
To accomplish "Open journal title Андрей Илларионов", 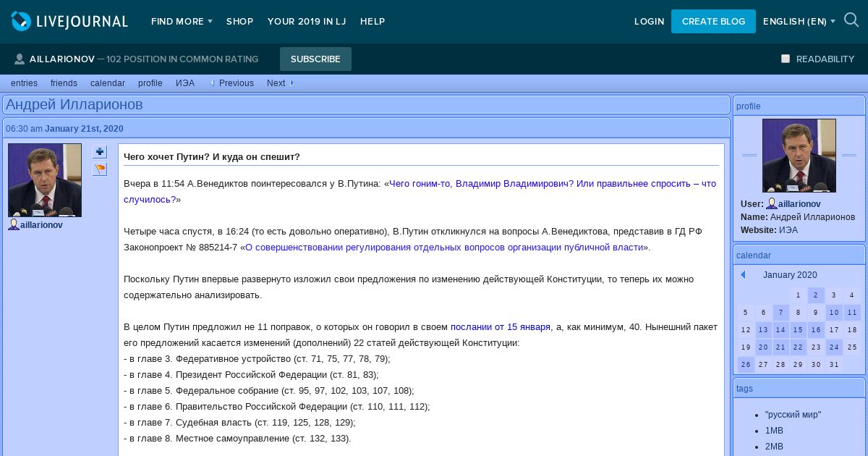I will (75, 105).
